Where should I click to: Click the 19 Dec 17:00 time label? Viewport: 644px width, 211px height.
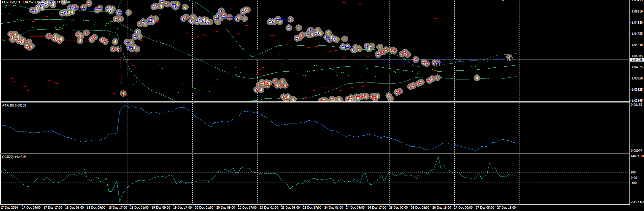click(x=182, y=208)
